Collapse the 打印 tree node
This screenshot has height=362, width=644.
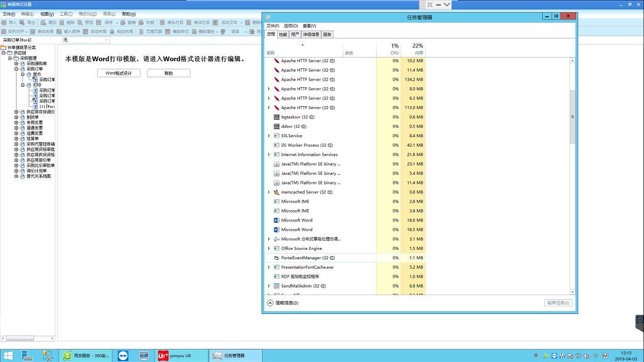click(22, 85)
